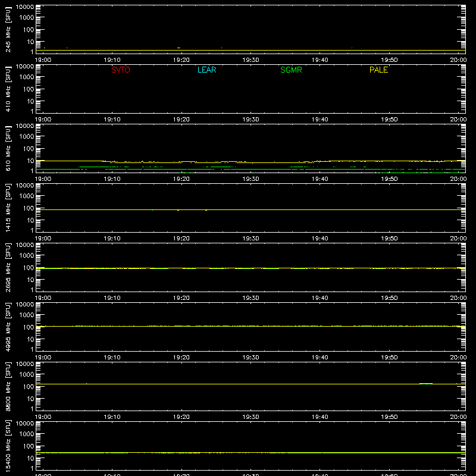This screenshot has width=476, height=476.
Task: Click the 19:30 tick label of 1415 MHz panel
Action: pos(250,239)
